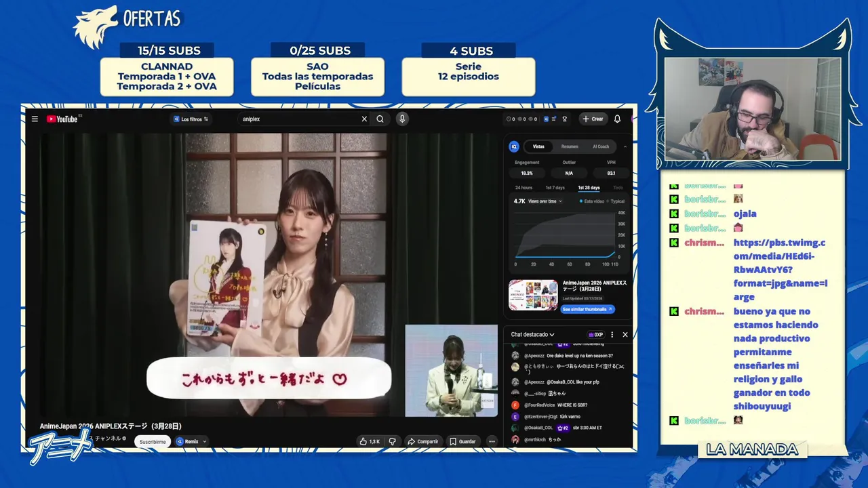Toggle the 'Typical' chart legend
Image resolution: width=868 pixels, height=488 pixels.
(x=615, y=201)
